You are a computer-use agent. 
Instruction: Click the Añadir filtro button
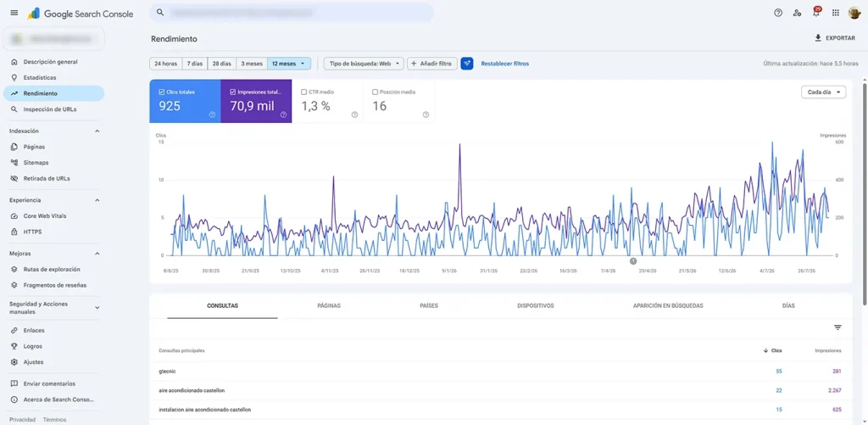point(432,64)
